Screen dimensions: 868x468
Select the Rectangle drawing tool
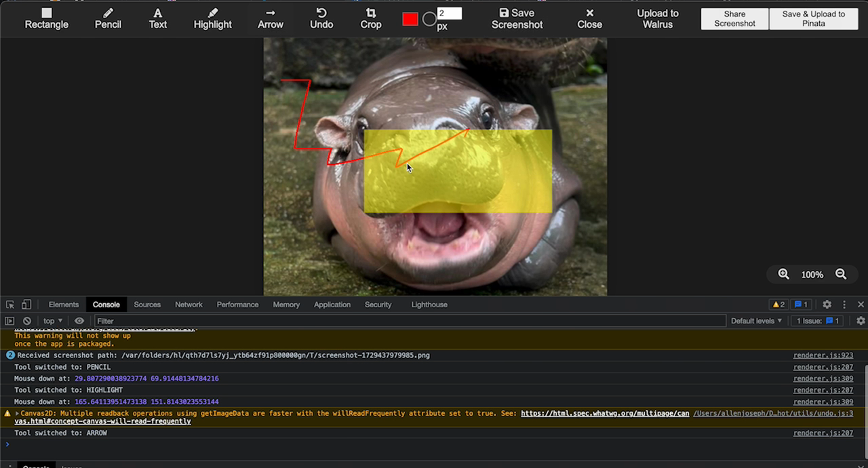(x=46, y=18)
